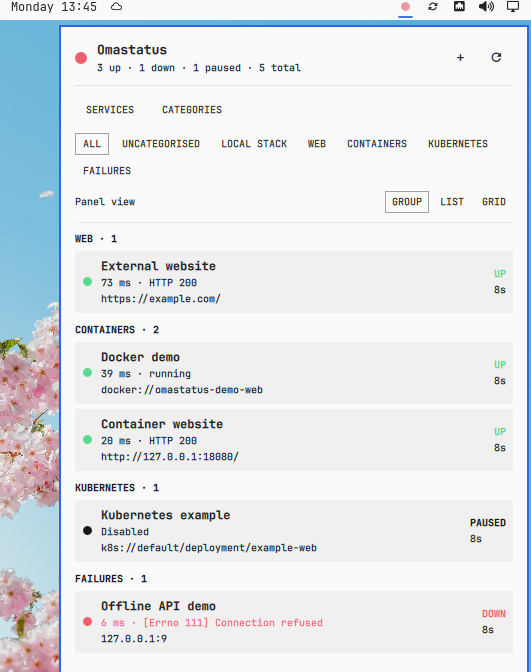This screenshot has width=531, height=672.
Task: Switch to the Categories tab
Action: [192, 110]
